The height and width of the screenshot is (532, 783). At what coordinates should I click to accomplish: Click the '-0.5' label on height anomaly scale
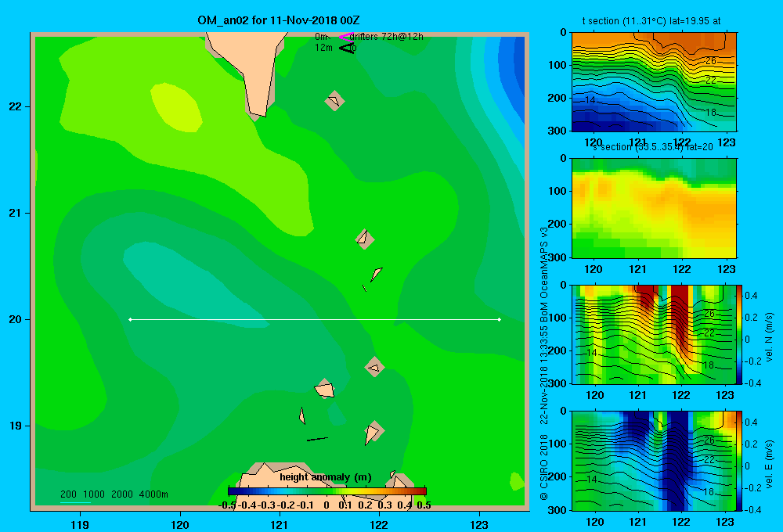pyautogui.click(x=227, y=505)
